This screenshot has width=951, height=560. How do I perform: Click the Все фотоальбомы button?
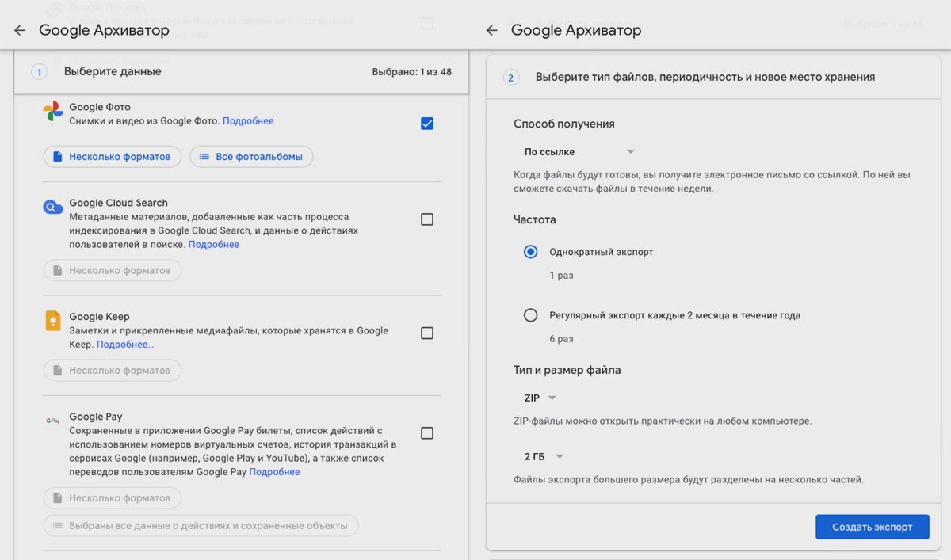pyautogui.click(x=251, y=157)
